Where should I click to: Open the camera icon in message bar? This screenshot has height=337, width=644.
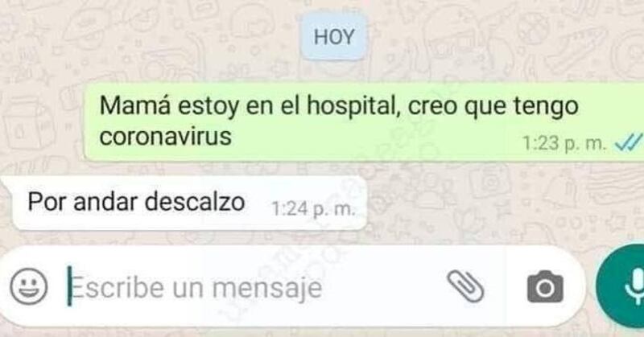click(x=545, y=286)
